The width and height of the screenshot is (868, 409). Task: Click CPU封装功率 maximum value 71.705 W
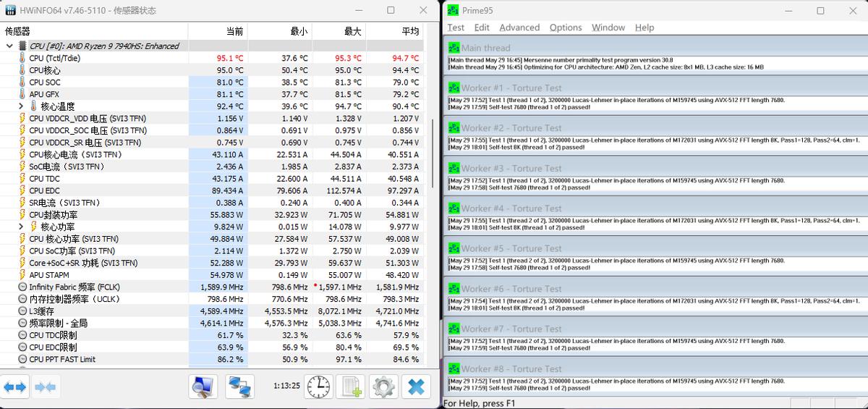coord(343,214)
